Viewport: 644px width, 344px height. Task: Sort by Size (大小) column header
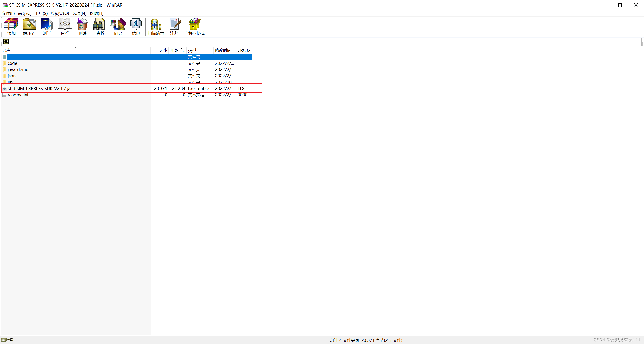click(x=163, y=50)
